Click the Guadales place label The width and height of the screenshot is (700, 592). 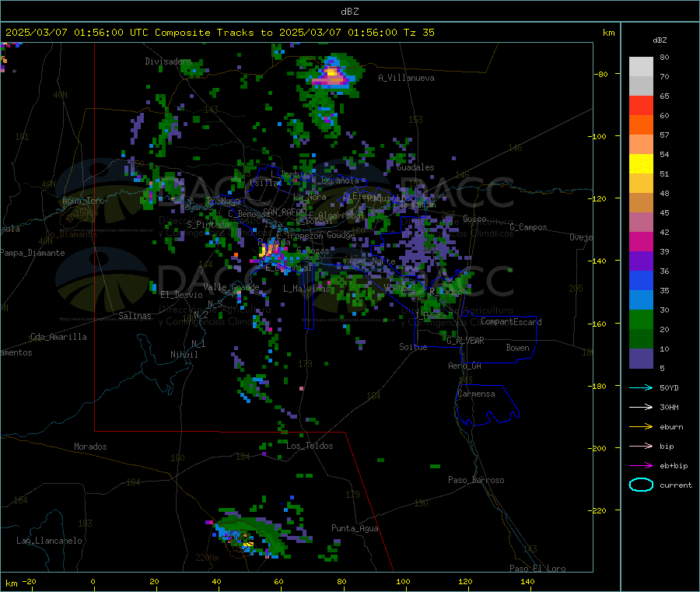[415, 167]
